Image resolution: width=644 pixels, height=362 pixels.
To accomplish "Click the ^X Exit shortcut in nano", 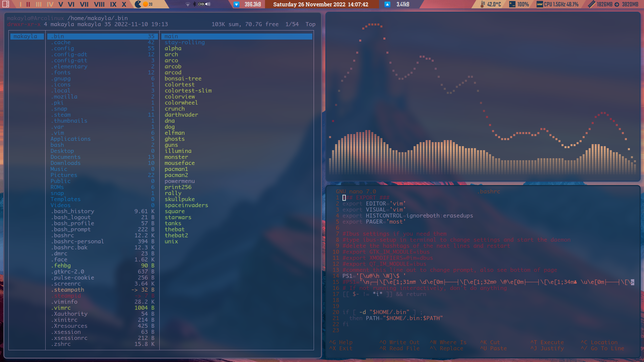I will [340, 348].
